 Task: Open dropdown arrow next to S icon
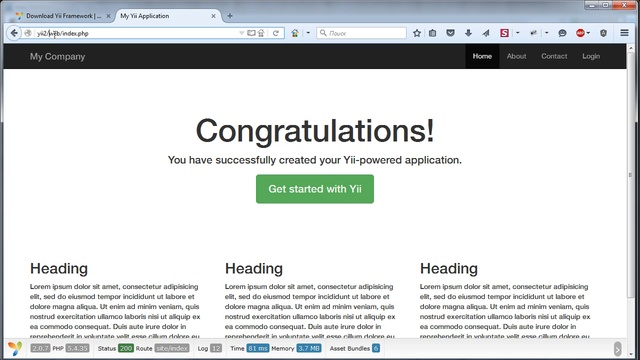coord(518,33)
